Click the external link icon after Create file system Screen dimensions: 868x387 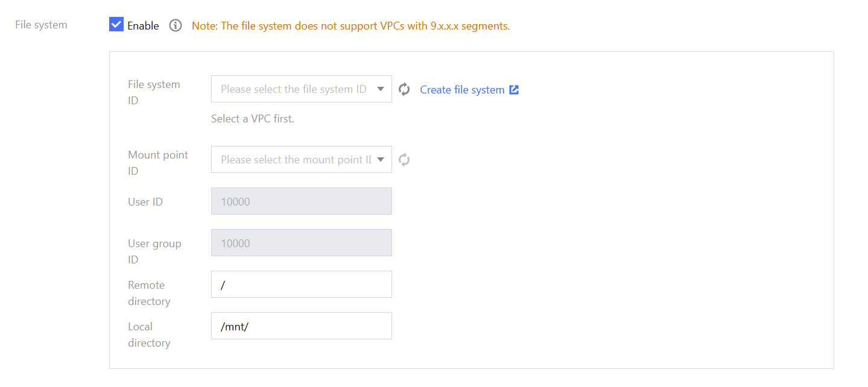coord(514,89)
